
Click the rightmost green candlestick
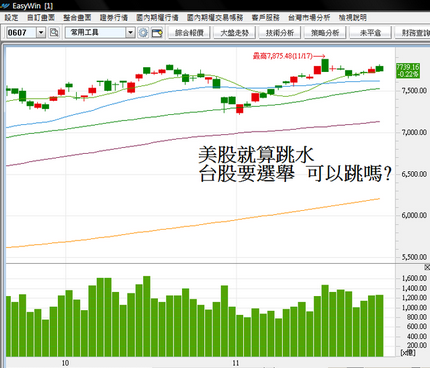coord(379,68)
